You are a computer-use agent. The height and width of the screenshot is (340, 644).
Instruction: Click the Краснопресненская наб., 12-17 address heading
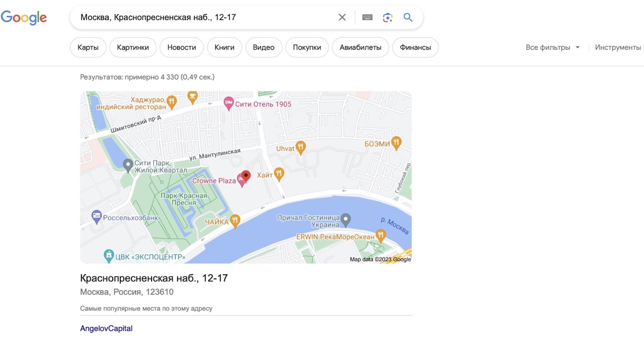(154, 278)
